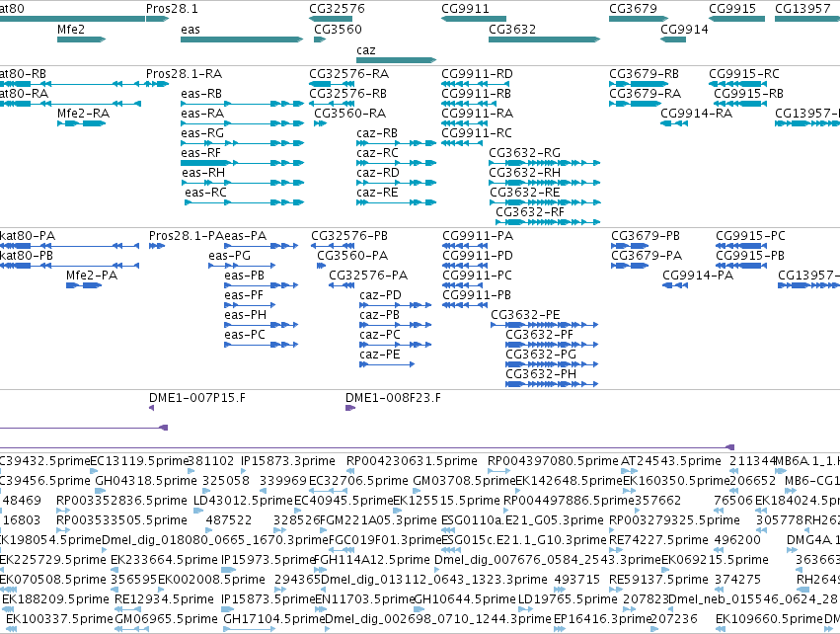Select protein CG9914-PA
The width and height of the screenshot is (840, 634).
(x=675, y=285)
